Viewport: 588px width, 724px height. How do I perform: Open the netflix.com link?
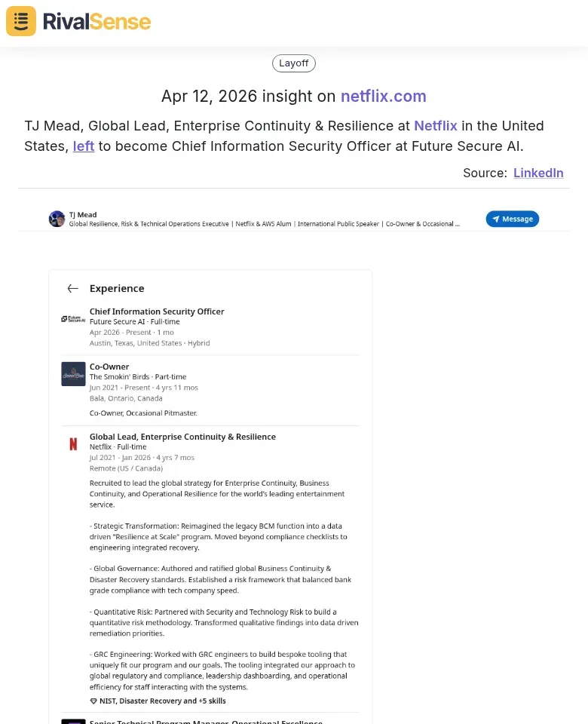[384, 97]
